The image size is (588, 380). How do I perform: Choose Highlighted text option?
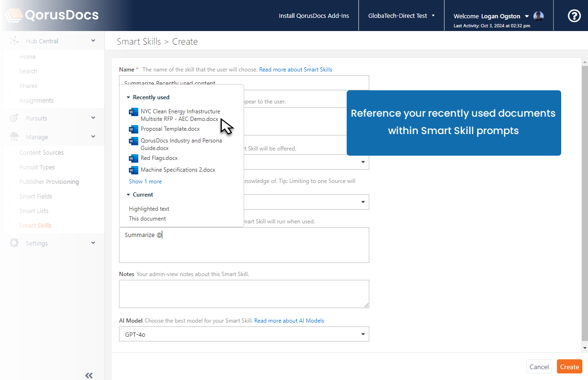pos(149,209)
